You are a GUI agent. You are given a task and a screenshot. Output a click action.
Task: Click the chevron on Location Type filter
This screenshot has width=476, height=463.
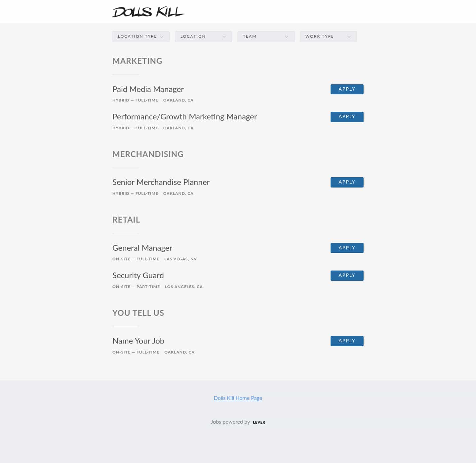tap(162, 36)
